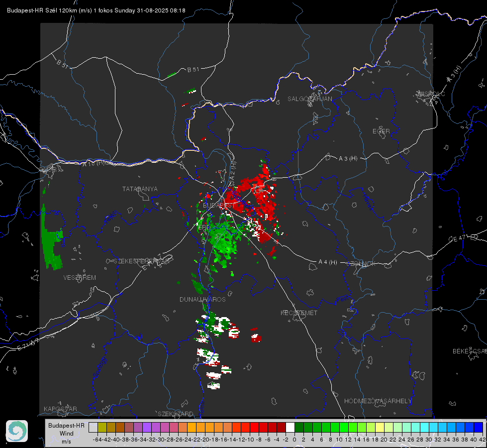Click the '42' value at legend's end

(482, 440)
